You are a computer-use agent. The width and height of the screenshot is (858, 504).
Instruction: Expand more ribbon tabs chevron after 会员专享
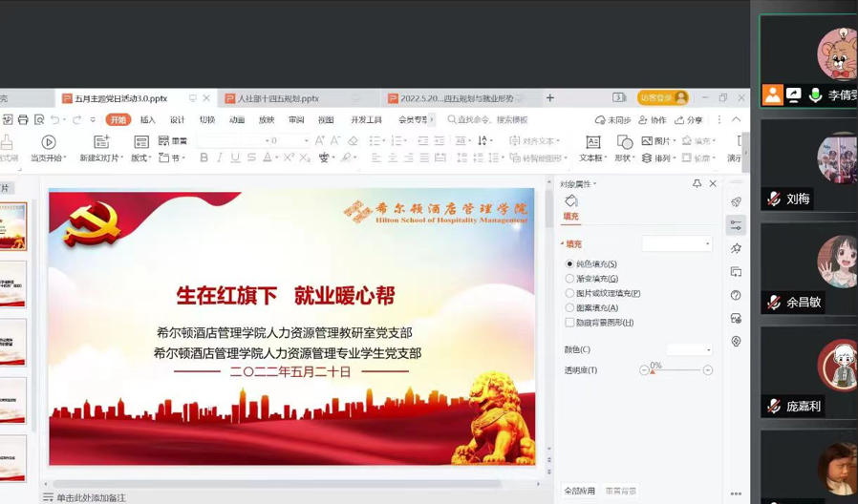432,119
